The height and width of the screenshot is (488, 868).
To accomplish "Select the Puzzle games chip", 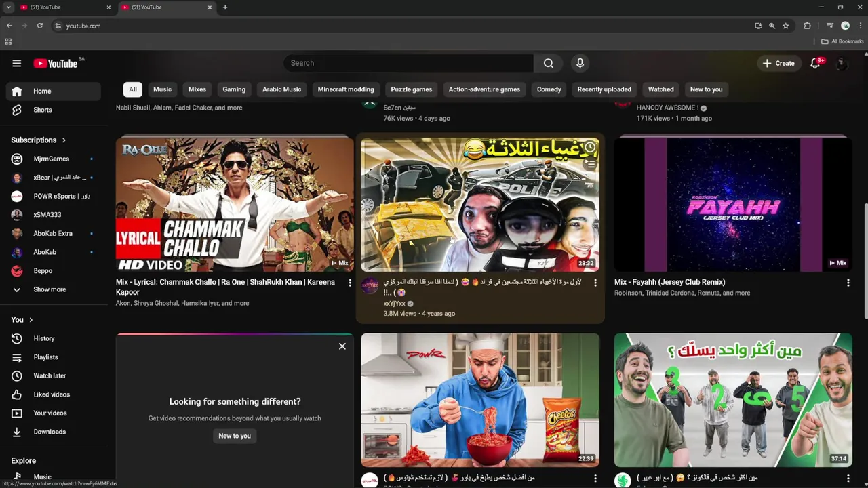I will coord(411,89).
